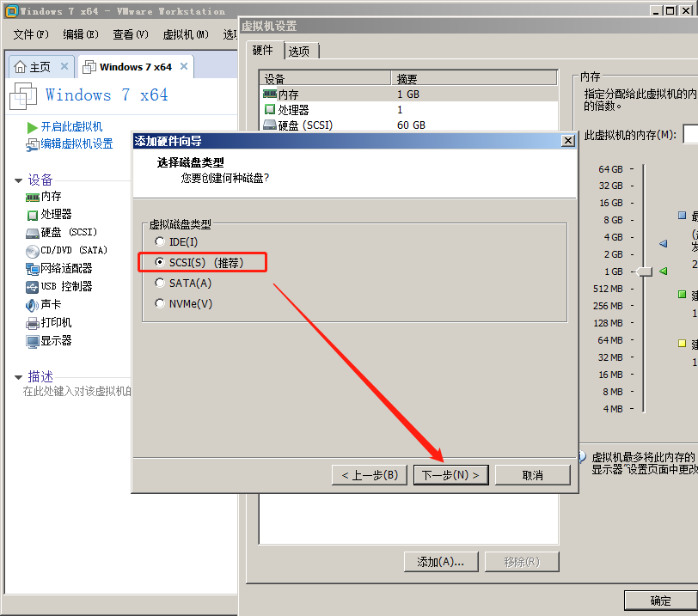The image size is (698, 616).
Task: Close the 添加硬件向导 dialog with X
Action: (567, 141)
